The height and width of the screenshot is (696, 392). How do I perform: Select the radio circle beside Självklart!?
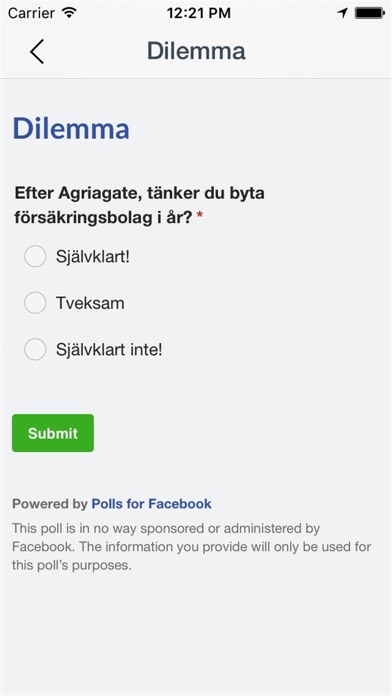35,256
